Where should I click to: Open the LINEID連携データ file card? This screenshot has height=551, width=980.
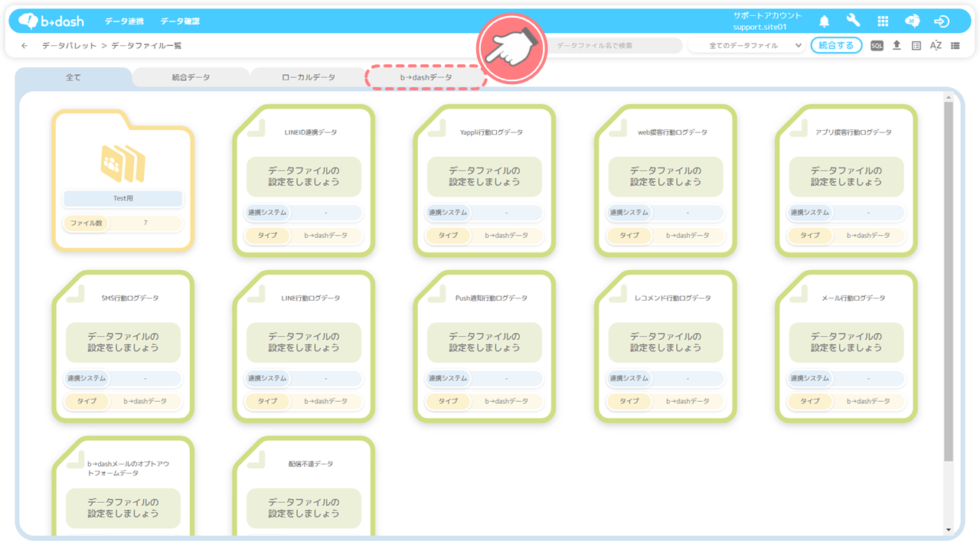click(x=304, y=180)
